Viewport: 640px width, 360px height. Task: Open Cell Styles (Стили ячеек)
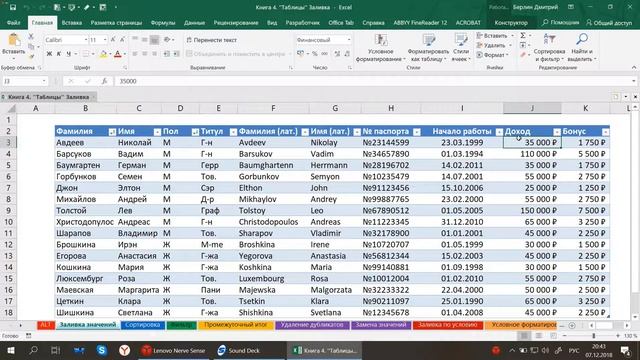(x=461, y=48)
